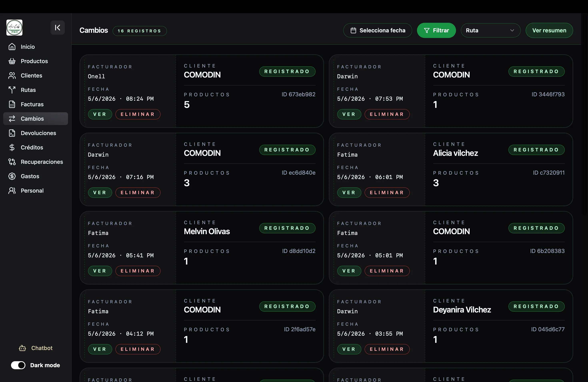
Task: Open the Selecciona fecha date picker
Action: 377,30
